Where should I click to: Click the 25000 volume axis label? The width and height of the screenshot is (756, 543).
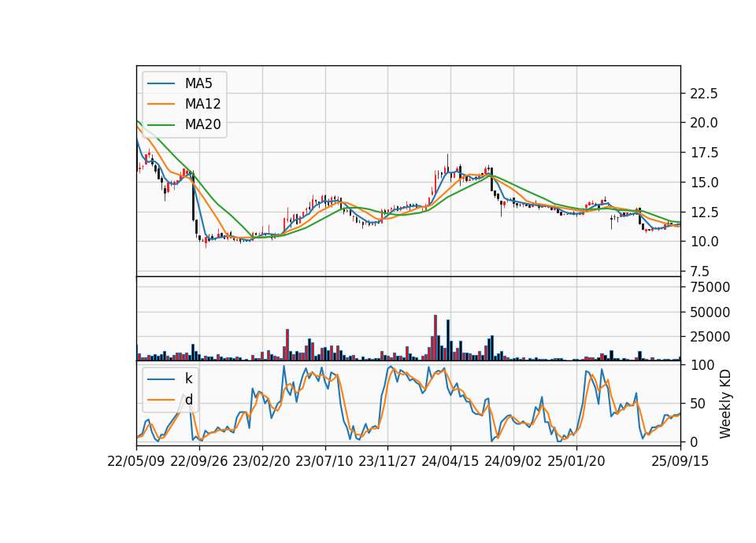pyautogui.click(x=710, y=337)
